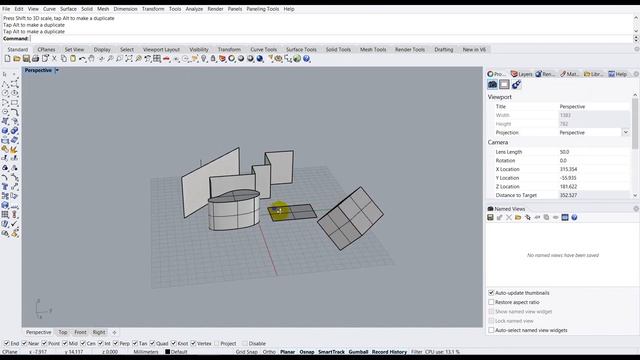Toggle the End osnap checkbox
This screenshot has width=640, height=360.
tap(7, 343)
